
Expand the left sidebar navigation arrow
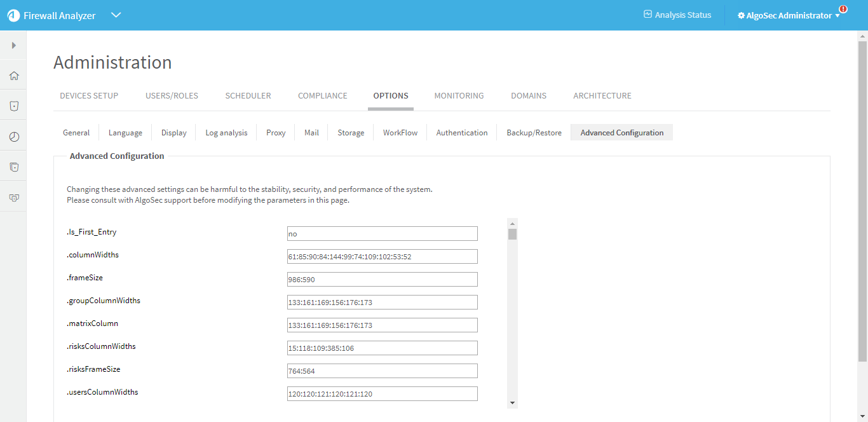tap(13, 45)
